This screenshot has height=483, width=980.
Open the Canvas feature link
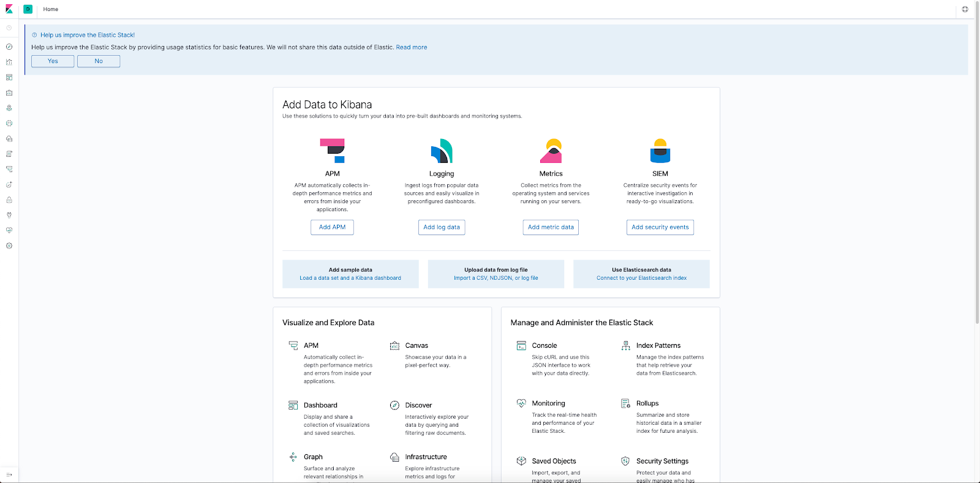pyautogui.click(x=417, y=346)
